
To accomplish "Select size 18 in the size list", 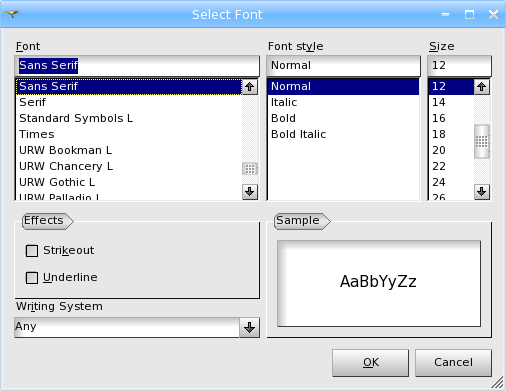I will click(451, 134).
